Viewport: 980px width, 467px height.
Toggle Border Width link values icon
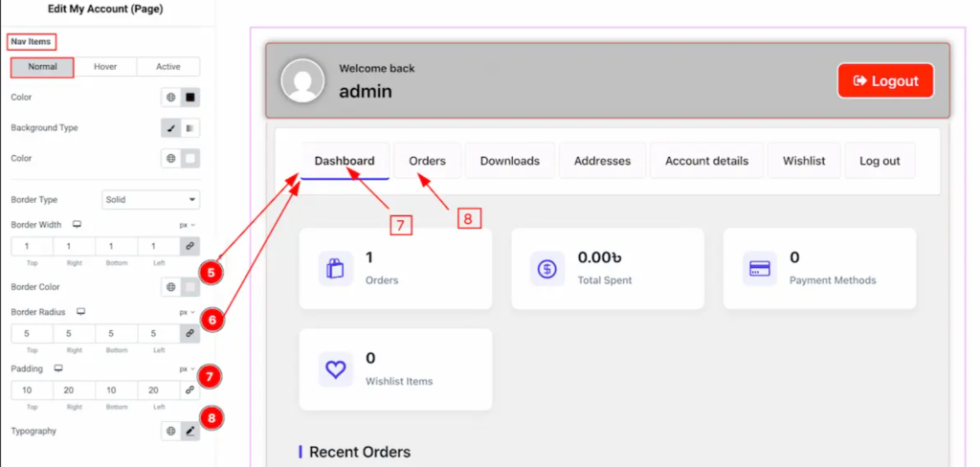point(190,247)
